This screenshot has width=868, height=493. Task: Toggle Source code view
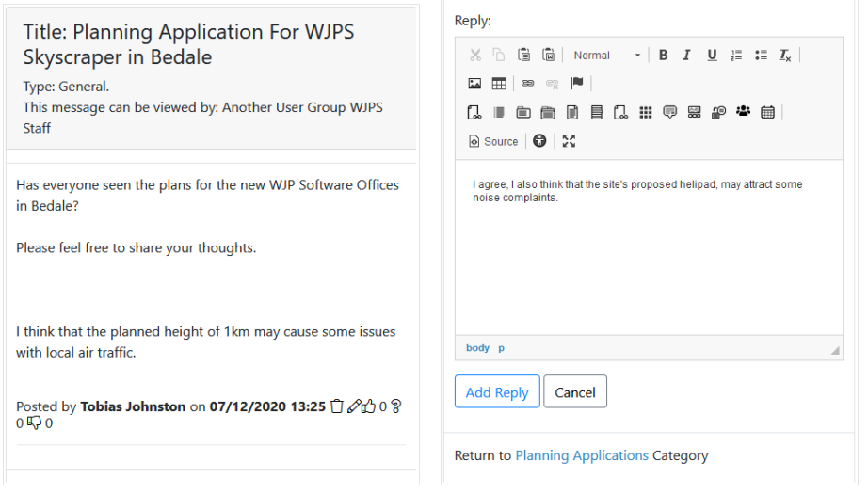pyautogui.click(x=494, y=142)
